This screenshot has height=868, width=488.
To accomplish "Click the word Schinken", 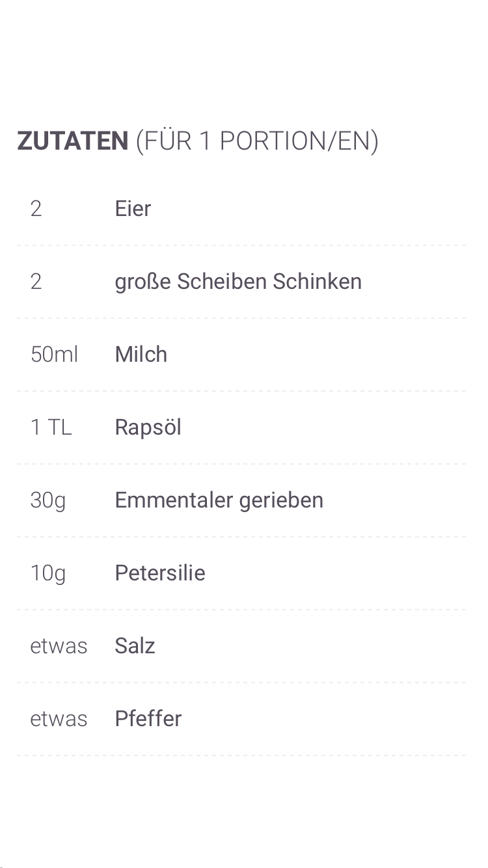I will point(317,282).
